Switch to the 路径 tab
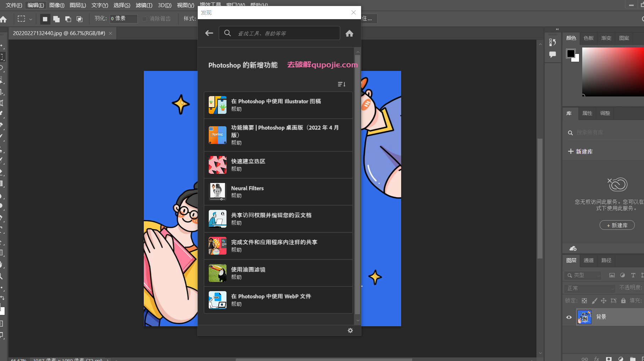 [x=606, y=260]
